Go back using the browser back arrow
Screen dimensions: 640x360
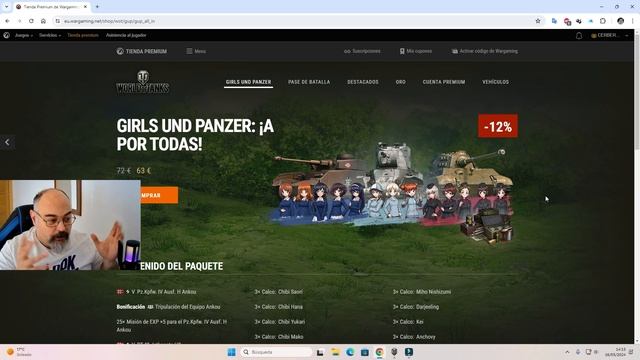(x=7, y=21)
